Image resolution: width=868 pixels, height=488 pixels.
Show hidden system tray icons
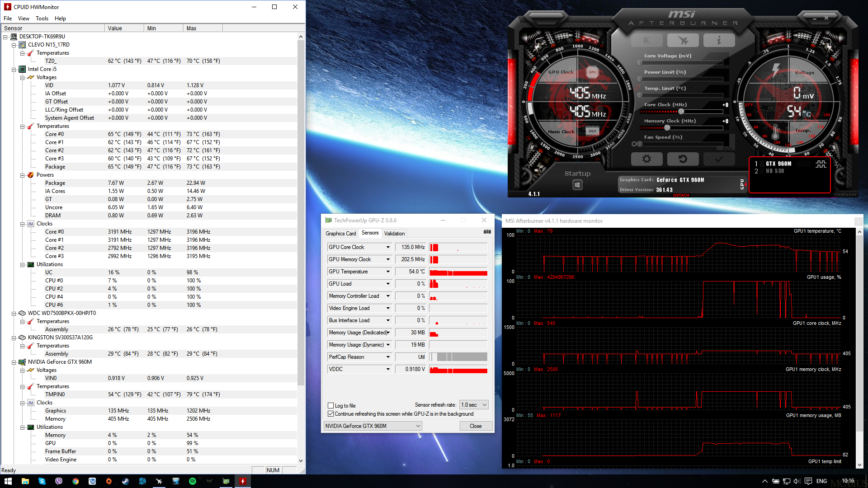pos(764,481)
